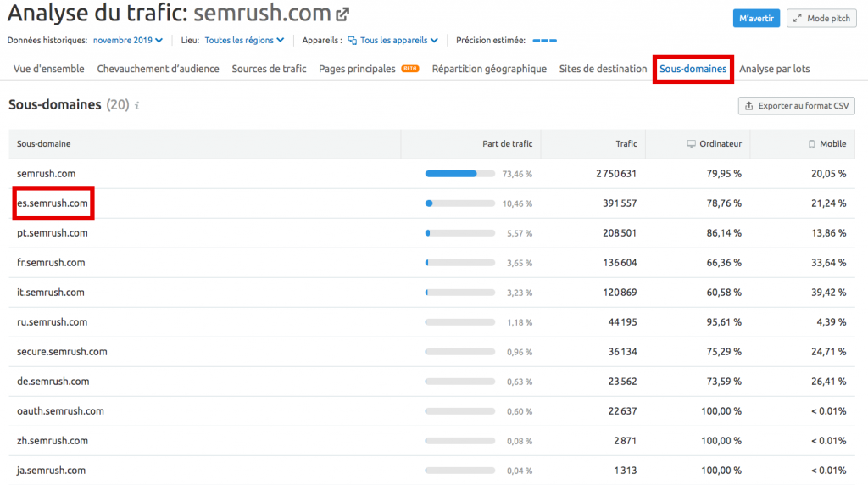
Task: Click the 73,46 % traffic share value
Action: pyautogui.click(x=517, y=175)
